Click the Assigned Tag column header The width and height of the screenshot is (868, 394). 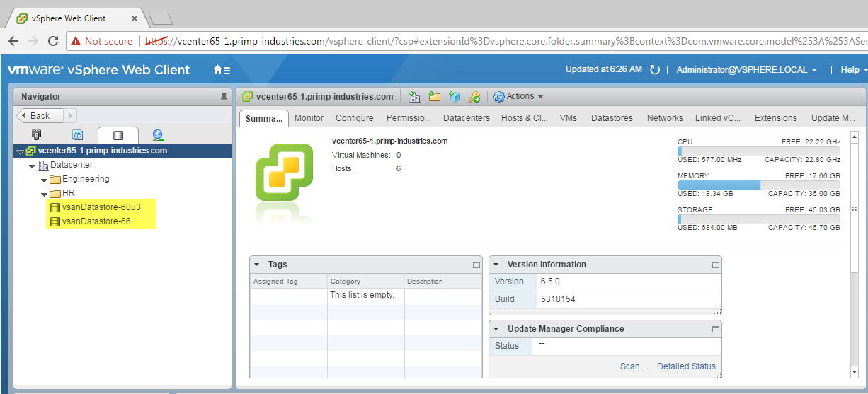pos(289,282)
